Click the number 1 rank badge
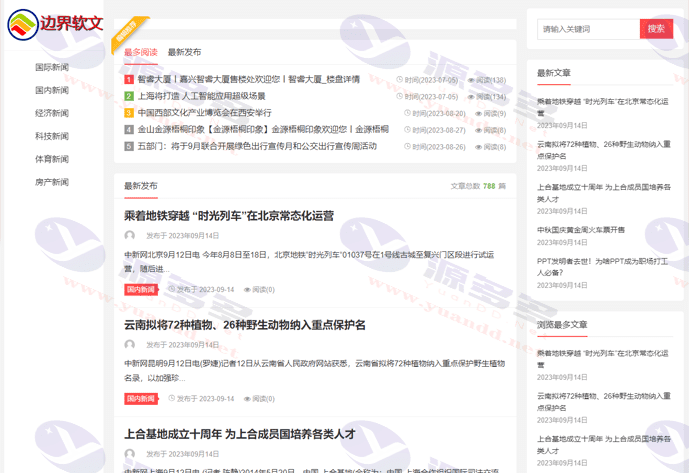Screen dimensions: 689x473 129,80
